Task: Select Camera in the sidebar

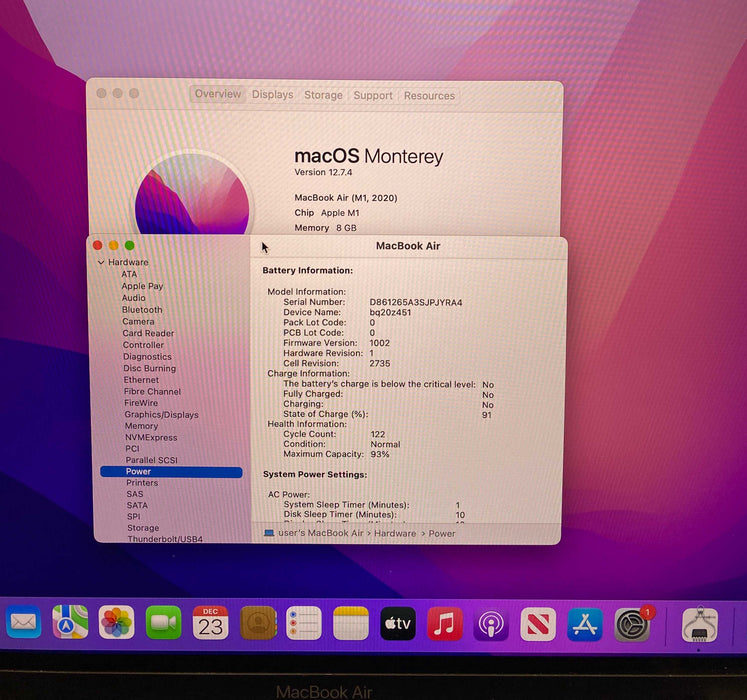Action: point(138,322)
